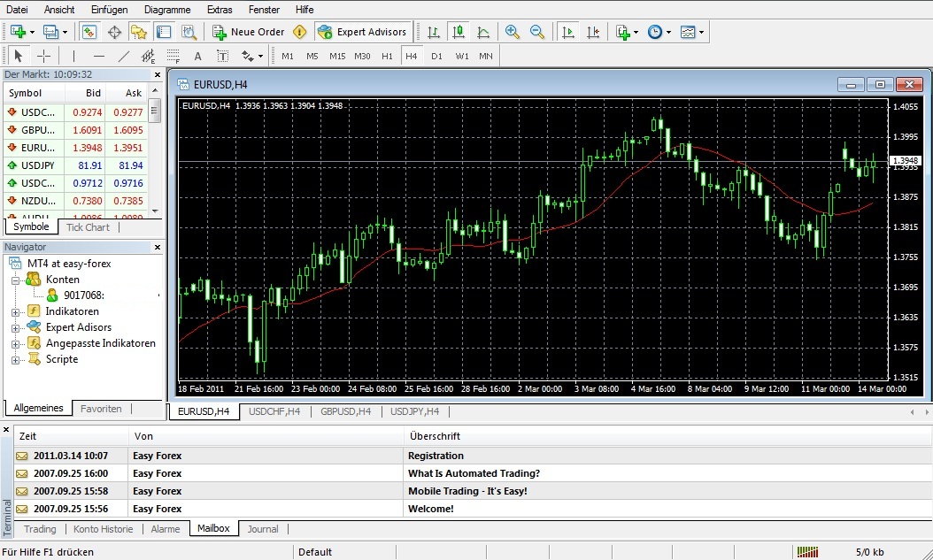
Task: Select the equidistant channel tool
Action: tap(148, 56)
